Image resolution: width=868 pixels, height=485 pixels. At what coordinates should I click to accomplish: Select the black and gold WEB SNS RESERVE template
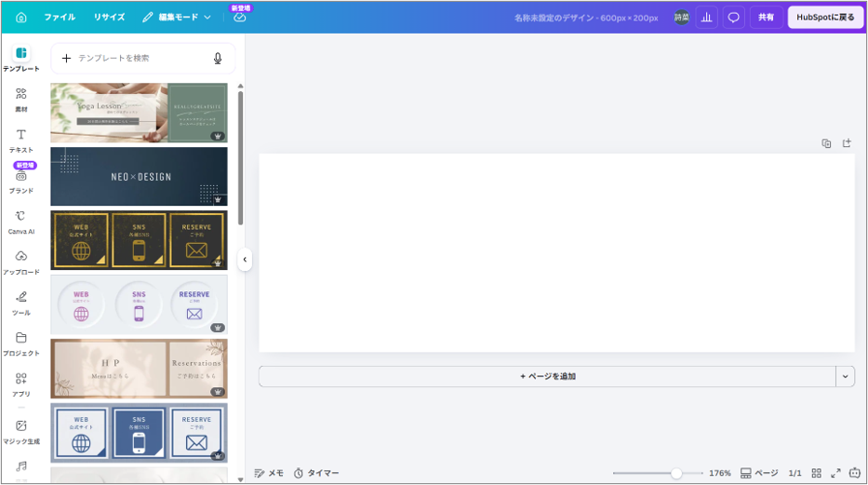(139, 240)
